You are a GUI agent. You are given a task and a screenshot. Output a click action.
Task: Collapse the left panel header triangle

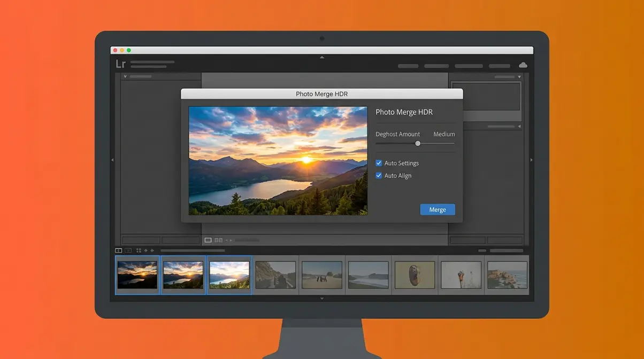click(126, 76)
